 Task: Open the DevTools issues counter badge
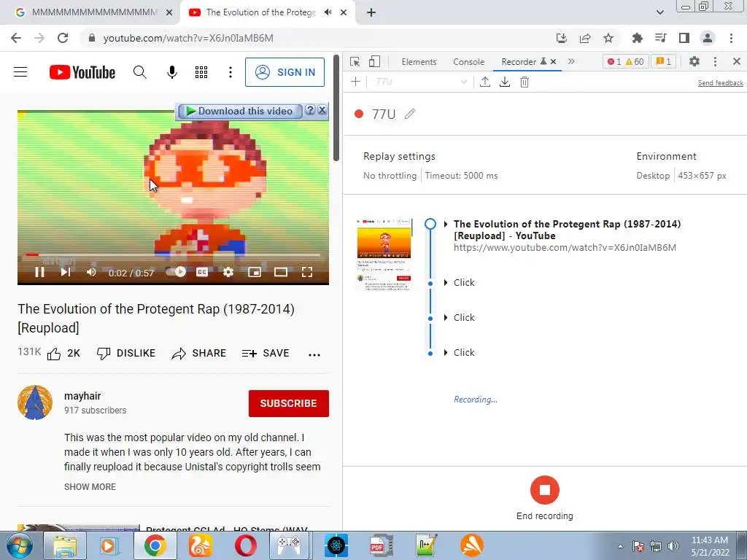pyautogui.click(x=664, y=61)
